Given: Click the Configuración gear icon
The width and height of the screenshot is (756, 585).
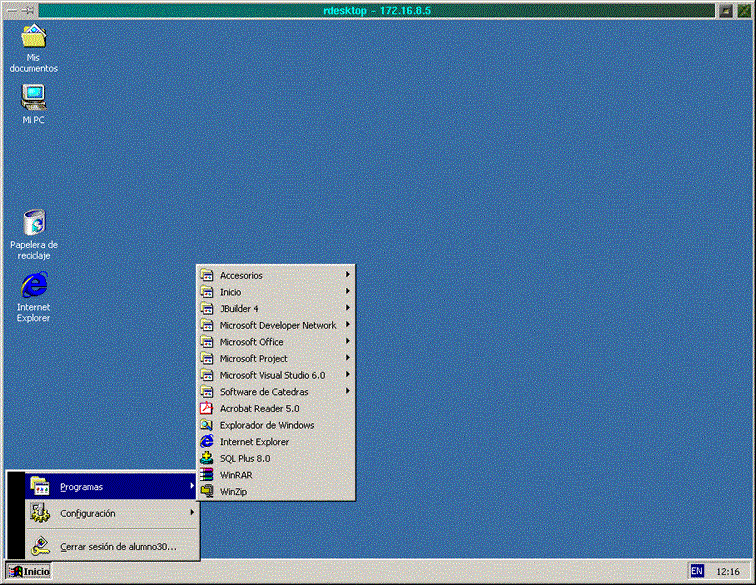Looking at the screenshot, I should click(40, 513).
